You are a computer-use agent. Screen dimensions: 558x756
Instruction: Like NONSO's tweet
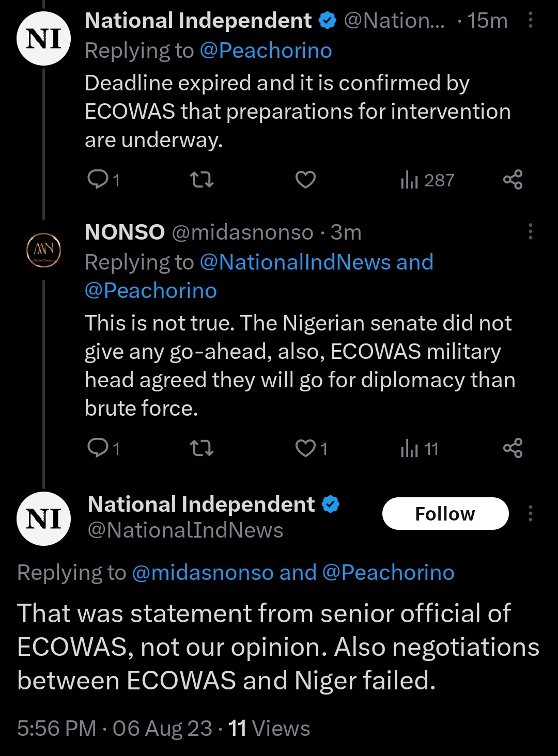(305, 448)
